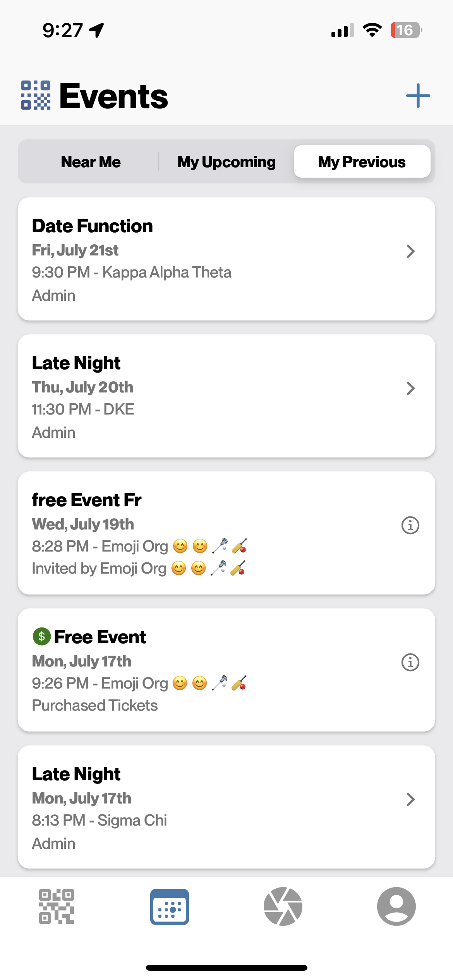
Task: Open Late Night Sigma Chi chevron
Action: click(411, 799)
